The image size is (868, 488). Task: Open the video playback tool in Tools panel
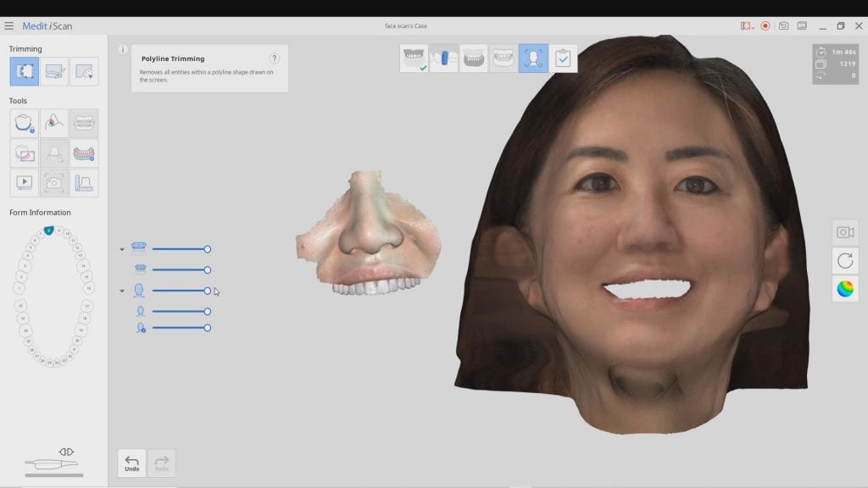(x=23, y=182)
